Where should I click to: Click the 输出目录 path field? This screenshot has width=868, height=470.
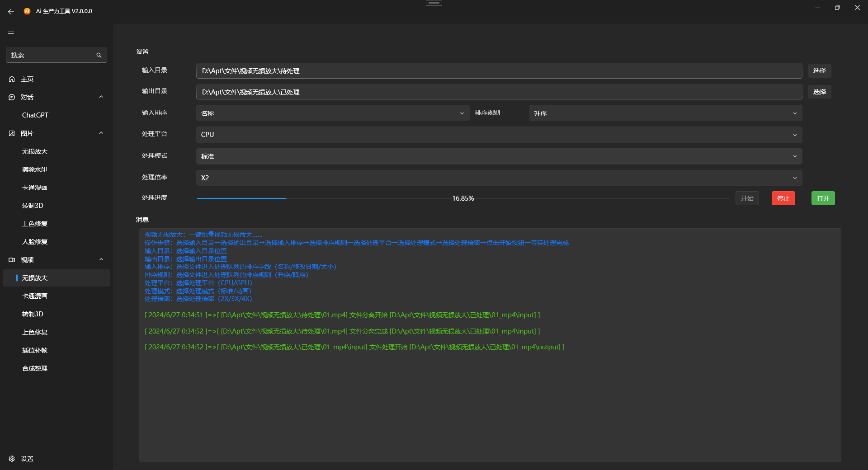click(x=499, y=92)
